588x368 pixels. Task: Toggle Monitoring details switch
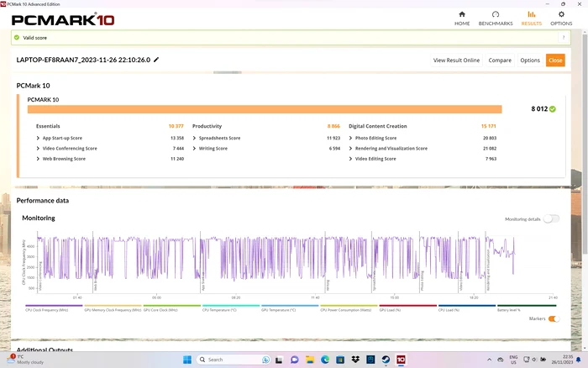(x=551, y=218)
